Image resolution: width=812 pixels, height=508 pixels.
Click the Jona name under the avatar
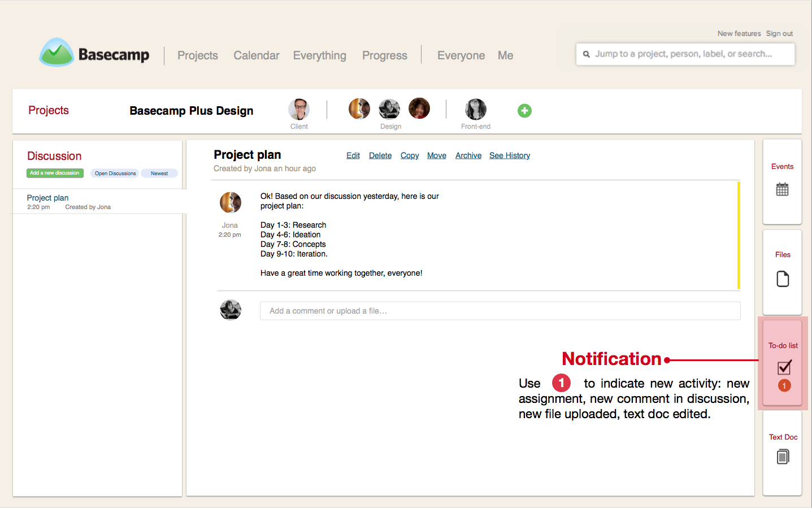230,225
